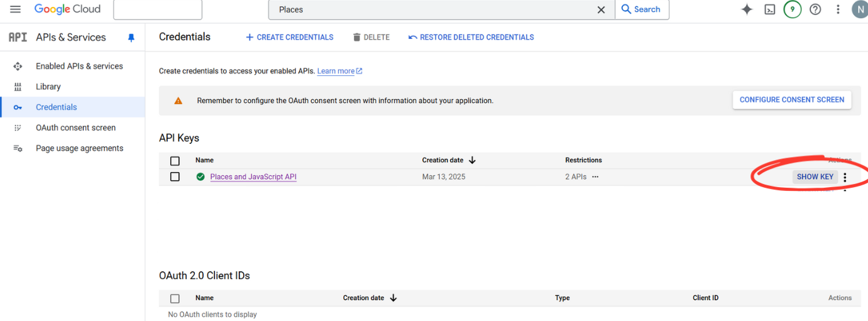
Task: Open Gemini sparkle assistant icon
Action: click(x=747, y=9)
